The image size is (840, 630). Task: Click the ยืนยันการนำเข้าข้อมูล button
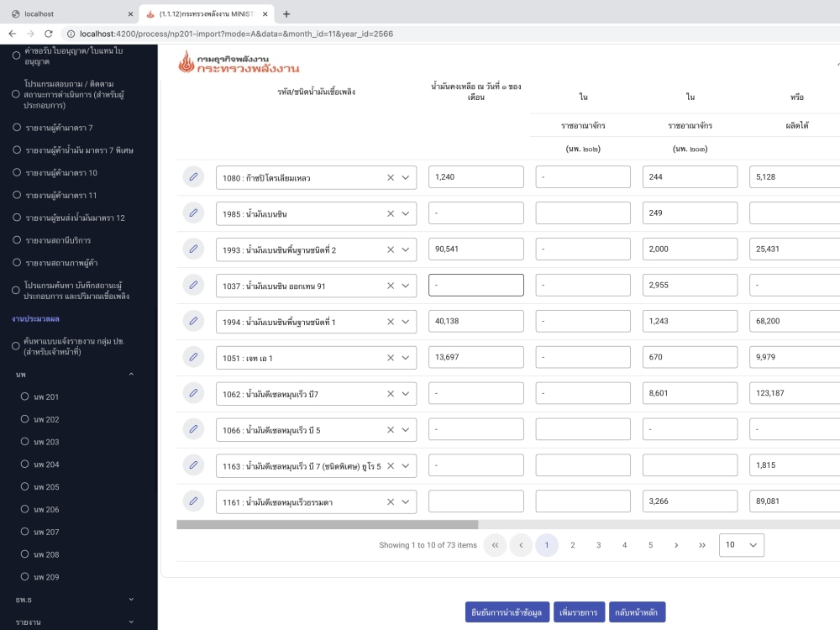tap(507, 612)
